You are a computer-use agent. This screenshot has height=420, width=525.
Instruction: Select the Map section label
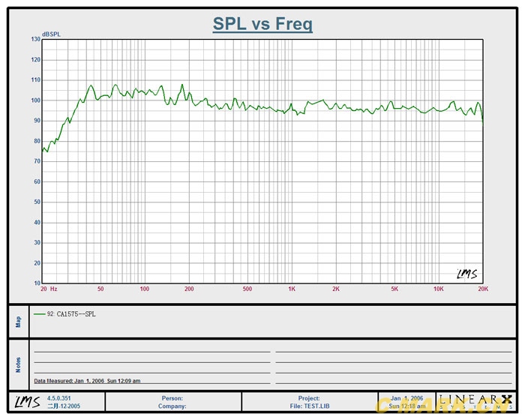tap(19, 321)
